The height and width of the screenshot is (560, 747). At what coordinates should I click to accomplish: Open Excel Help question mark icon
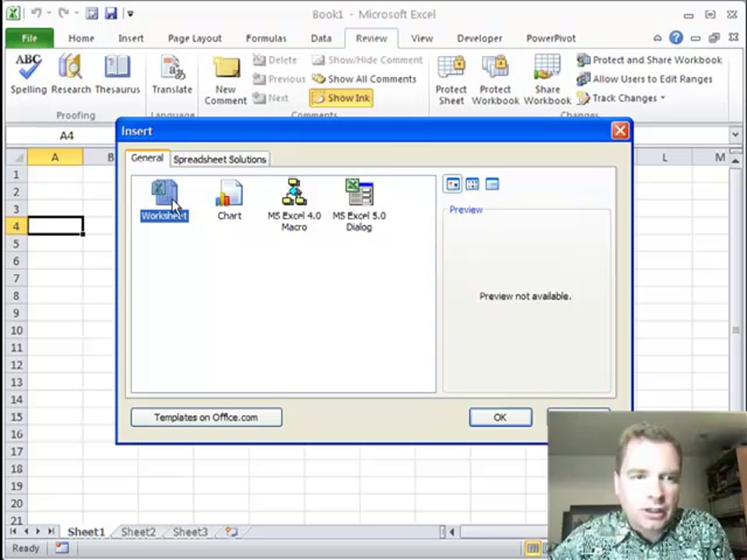tap(675, 37)
